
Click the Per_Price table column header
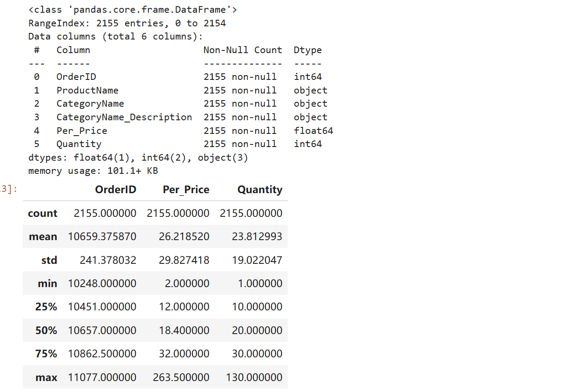point(186,190)
